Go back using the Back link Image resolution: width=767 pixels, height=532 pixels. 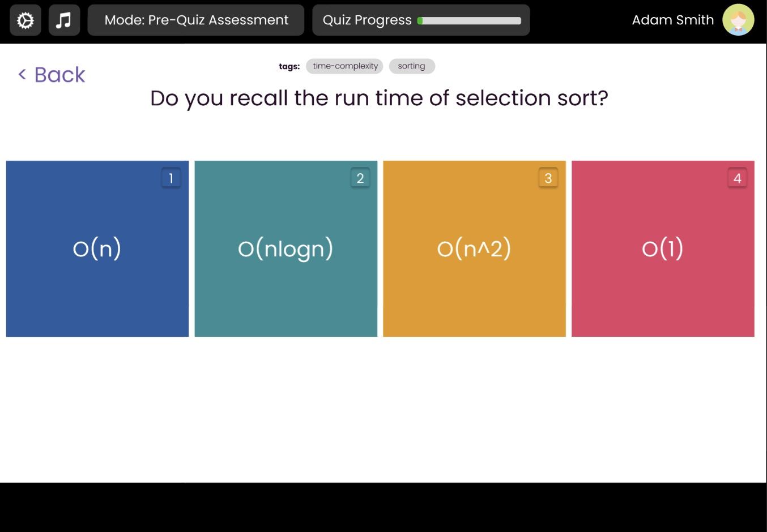click(x=59, y=75)
